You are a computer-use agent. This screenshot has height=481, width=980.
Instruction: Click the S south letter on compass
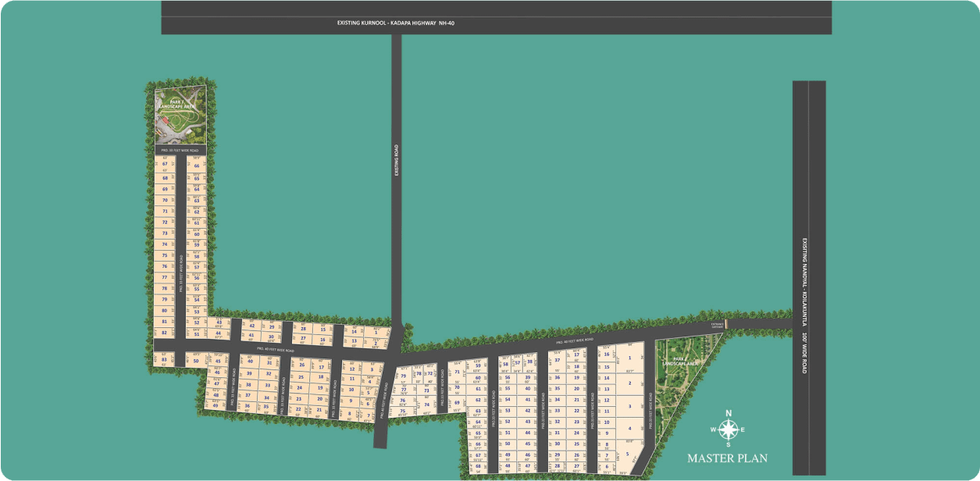[728, 445]
